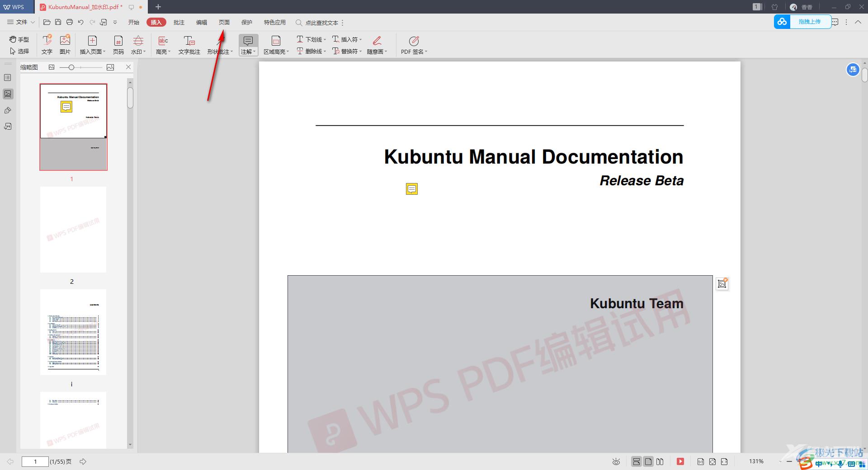Apply 删除线 strikethrough markup
This screenshot has height=470, width=868.
click(x=311, y=51)
